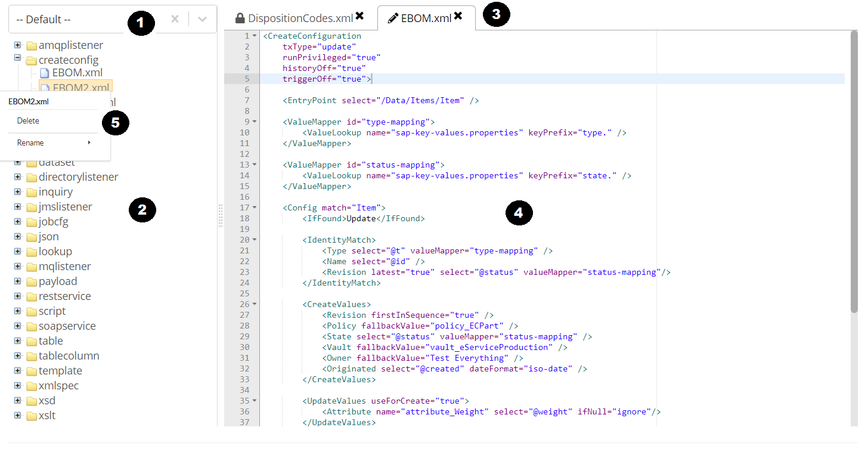The height and width of the screenshot is (449, 868).
Task: Expand the inquiry folder
Action: pos(17,191)
